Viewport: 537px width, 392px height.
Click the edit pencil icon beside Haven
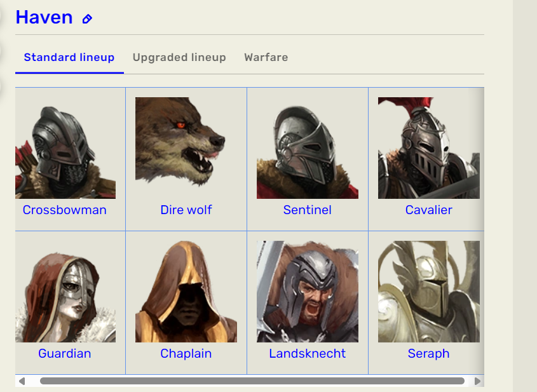coord(87,19)
